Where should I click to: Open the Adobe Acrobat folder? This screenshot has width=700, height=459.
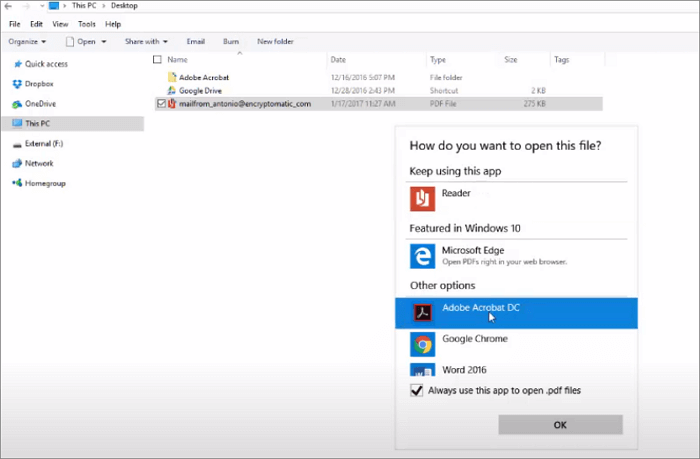coord(203,76)
